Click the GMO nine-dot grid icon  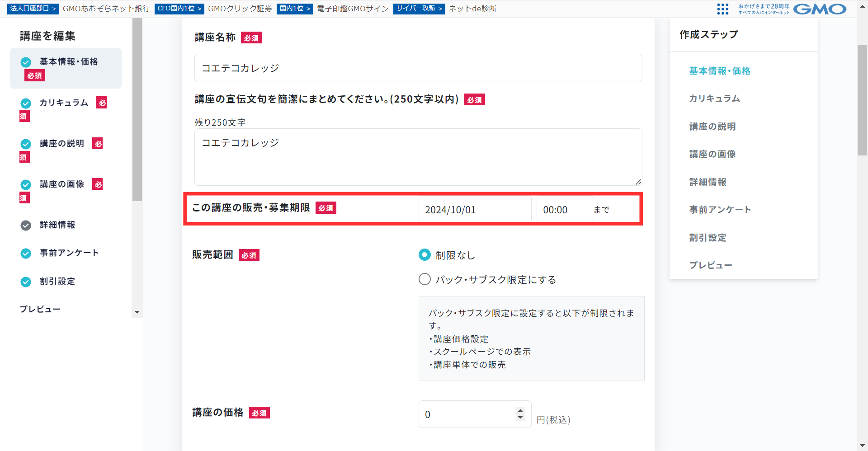point(722,9)
